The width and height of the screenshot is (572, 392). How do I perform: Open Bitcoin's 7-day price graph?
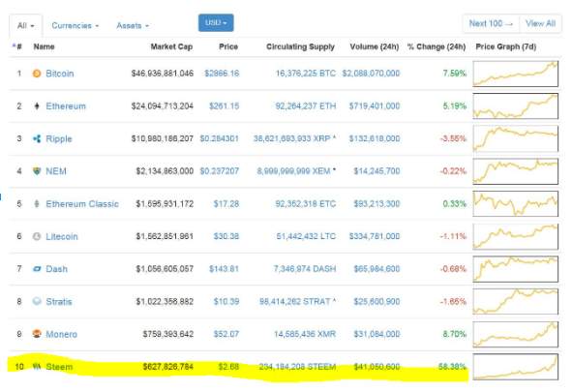[516, 74]
